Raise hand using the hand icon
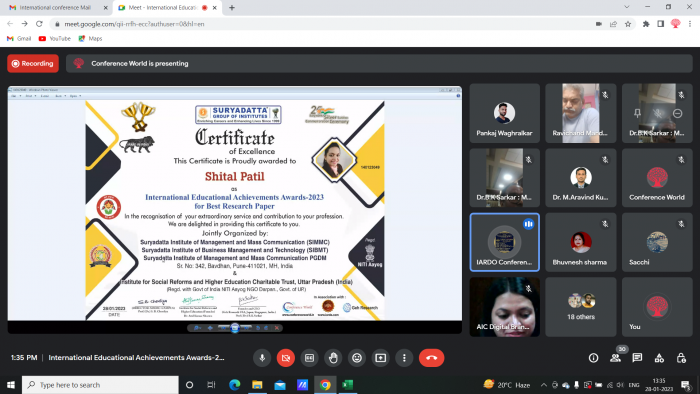Screen dimensions: 700x394 tap(333, 358)
